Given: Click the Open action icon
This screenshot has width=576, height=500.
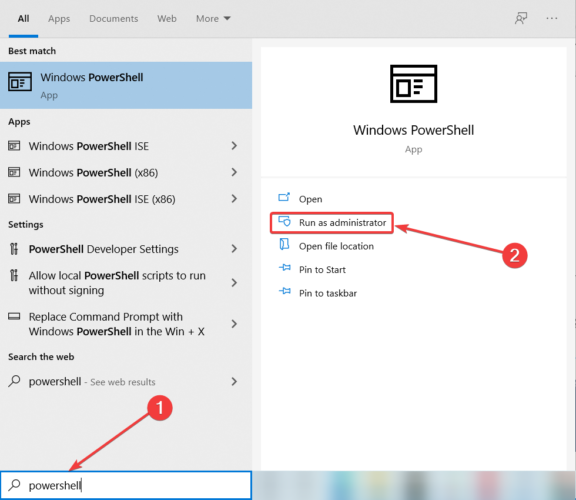Looking at the screenshot, I should coord(284,198).
